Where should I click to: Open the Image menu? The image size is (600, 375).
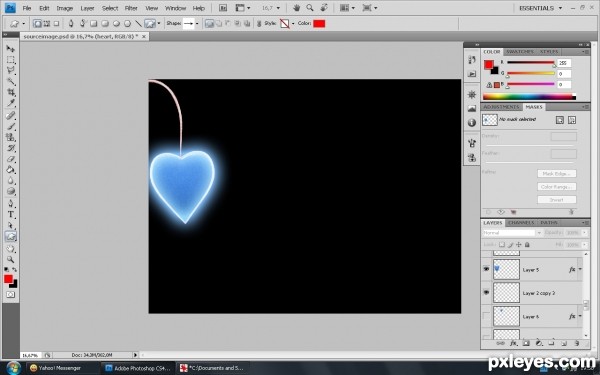(65, 8)
